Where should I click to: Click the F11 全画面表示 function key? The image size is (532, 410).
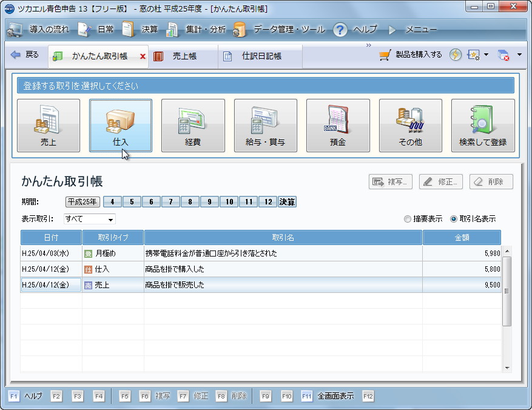(328, 396)
